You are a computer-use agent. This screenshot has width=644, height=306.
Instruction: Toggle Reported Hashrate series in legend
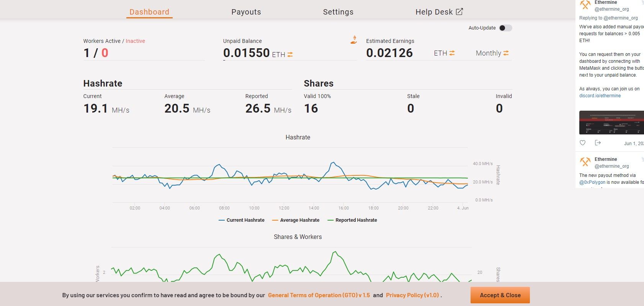(x=352, y=220)
